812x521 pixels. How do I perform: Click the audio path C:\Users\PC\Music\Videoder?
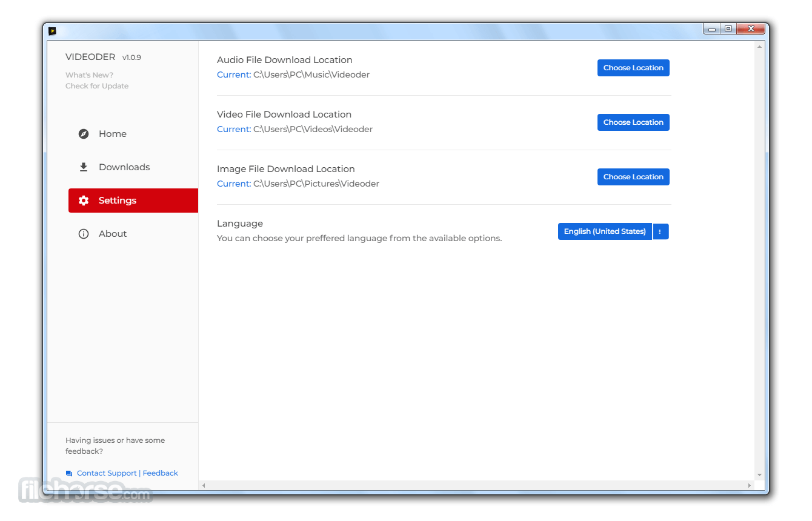(311, 75)
